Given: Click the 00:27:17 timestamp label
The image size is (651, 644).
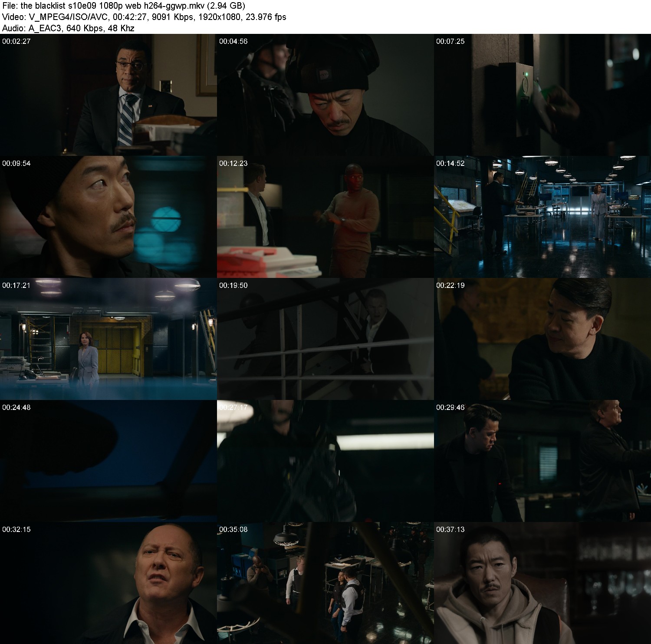Looking at the screenshot, I should pos(233,407).
